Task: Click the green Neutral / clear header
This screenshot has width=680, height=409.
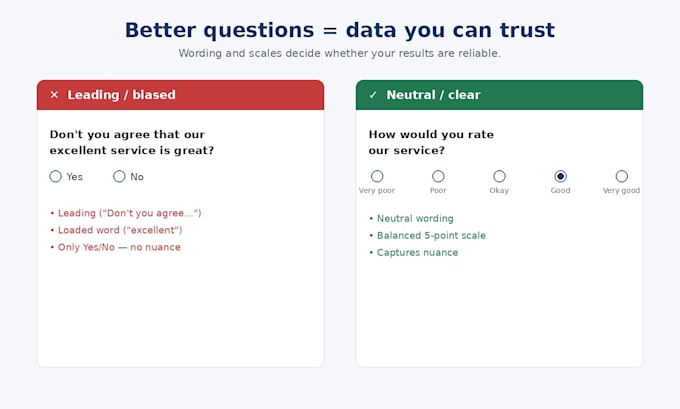Action: (x=499, y=95)
